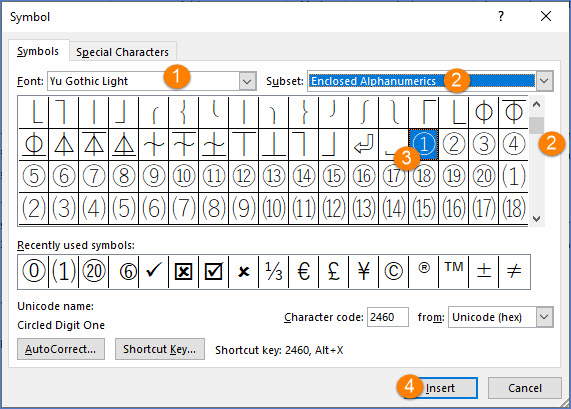Select the circled digit one symbol in grid

tap(424, 144)
